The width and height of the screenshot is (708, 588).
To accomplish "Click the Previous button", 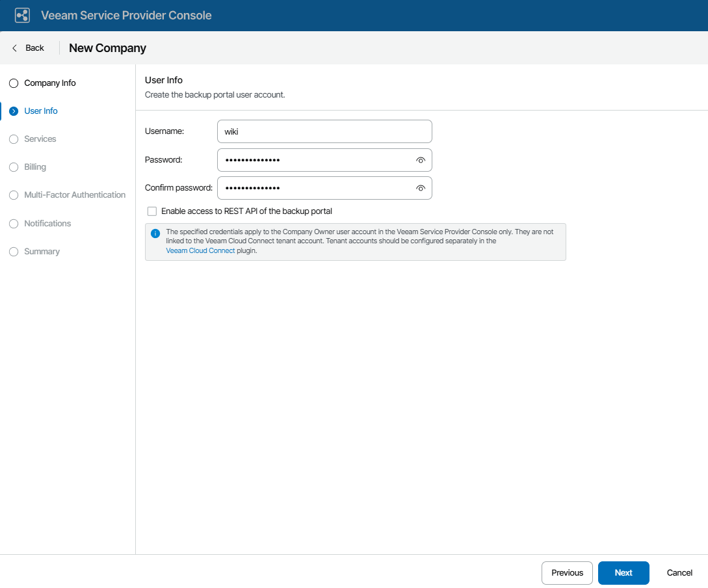I will coord(567,573).
